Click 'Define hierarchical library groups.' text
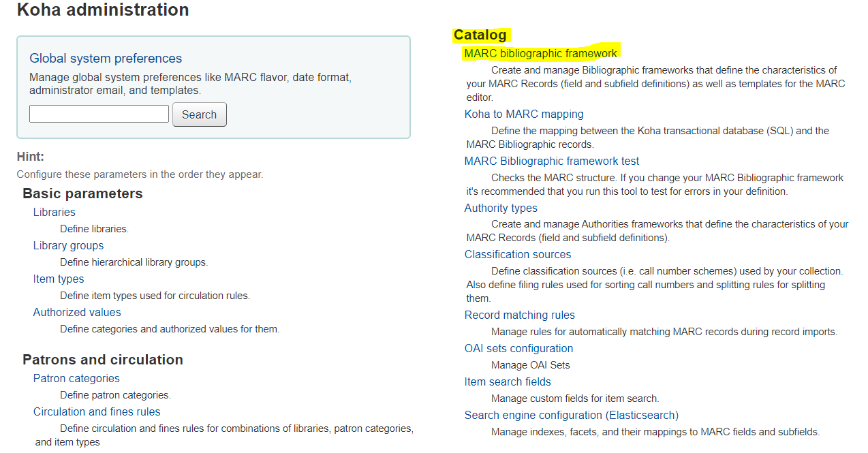Screen dimensions: 868x453 (134, 262)
